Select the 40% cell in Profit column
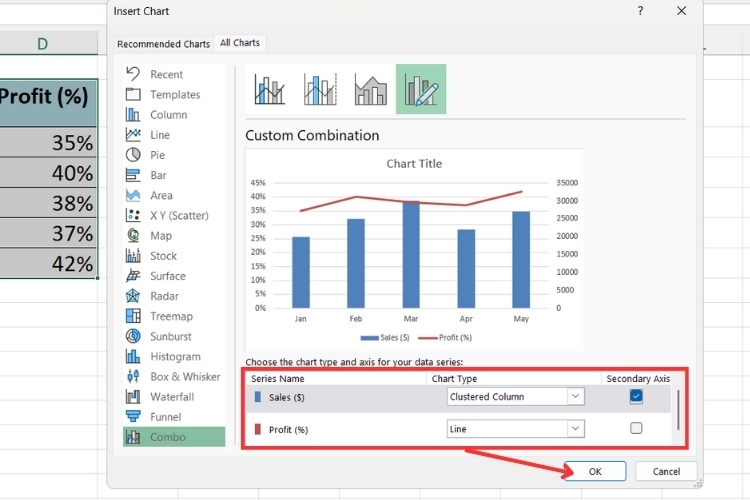 point(48,173)
